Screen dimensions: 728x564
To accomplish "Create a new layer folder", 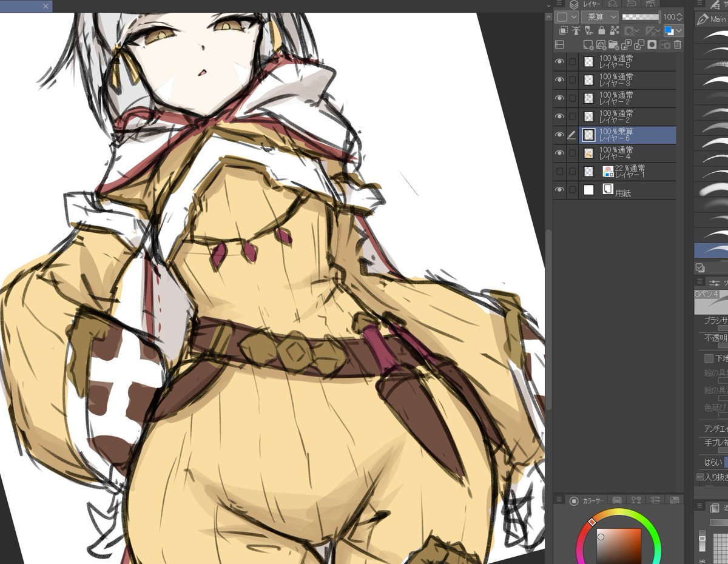I will click(613, 44).
